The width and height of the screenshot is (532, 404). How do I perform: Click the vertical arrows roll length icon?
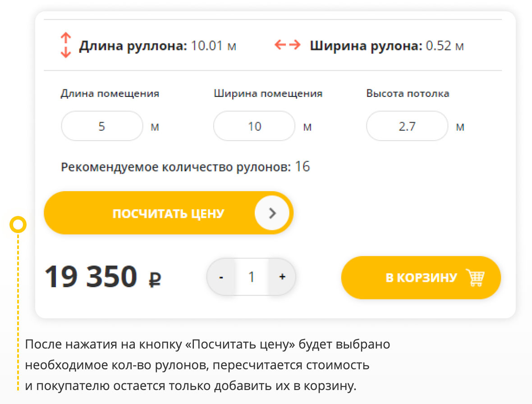(66, 45)
